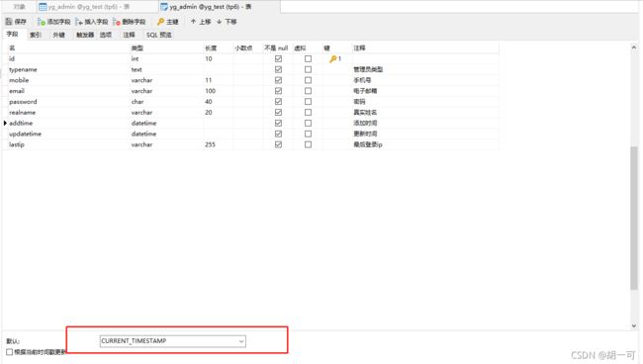Enable Virtual checkbox for password field
The image size is (643, 364).
pyautogui.click(x=308, y=102)
